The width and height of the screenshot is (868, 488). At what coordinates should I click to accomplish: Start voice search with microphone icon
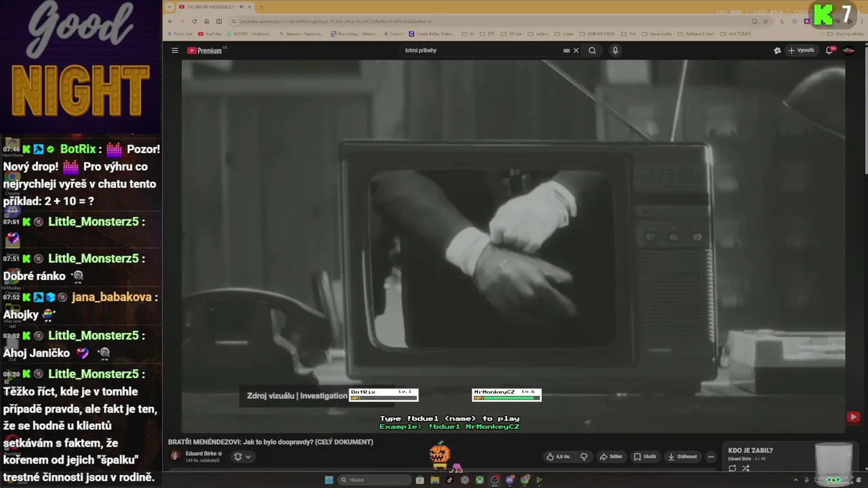coord(615,50)
